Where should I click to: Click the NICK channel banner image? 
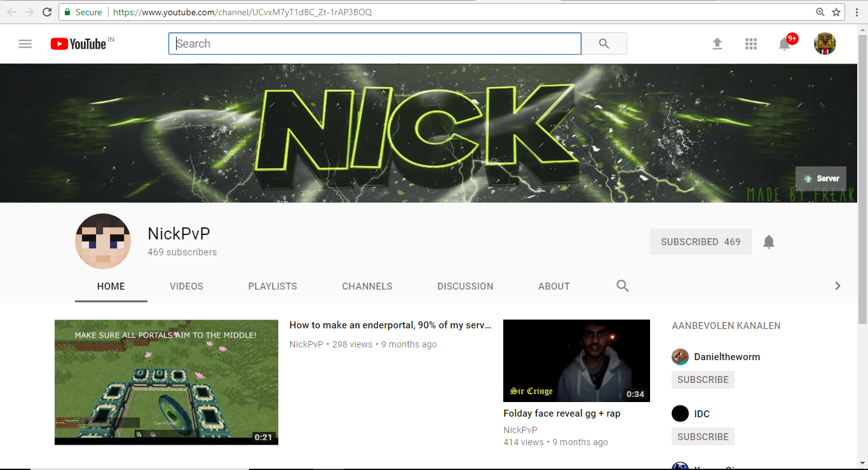pyautogui.click(x=429, y=133)
